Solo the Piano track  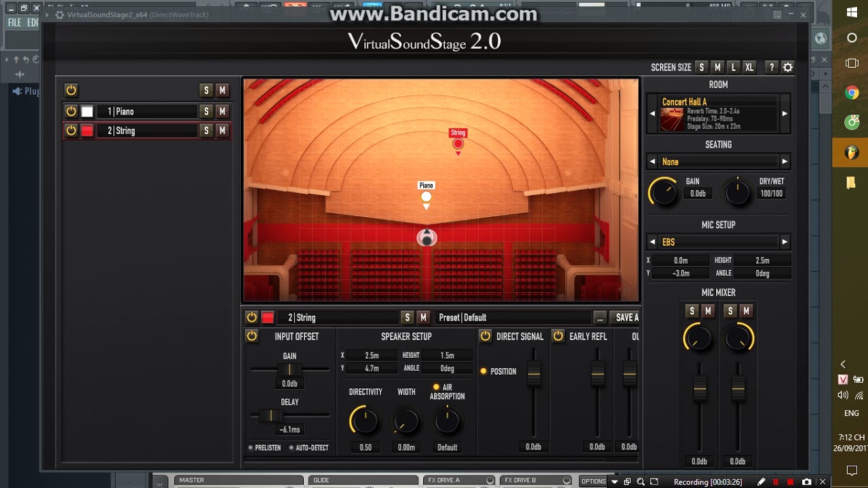click(206, 111)
